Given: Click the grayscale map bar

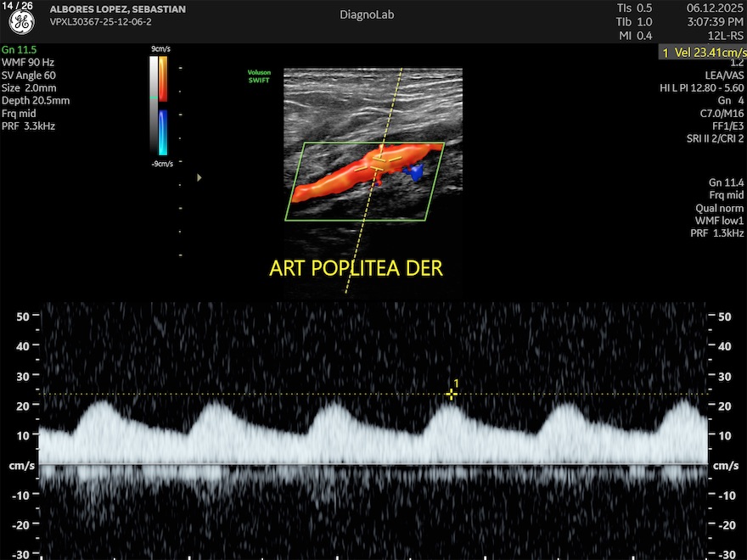Looking at the screenshot, I should pyautogui.click(x=153, y=106).
